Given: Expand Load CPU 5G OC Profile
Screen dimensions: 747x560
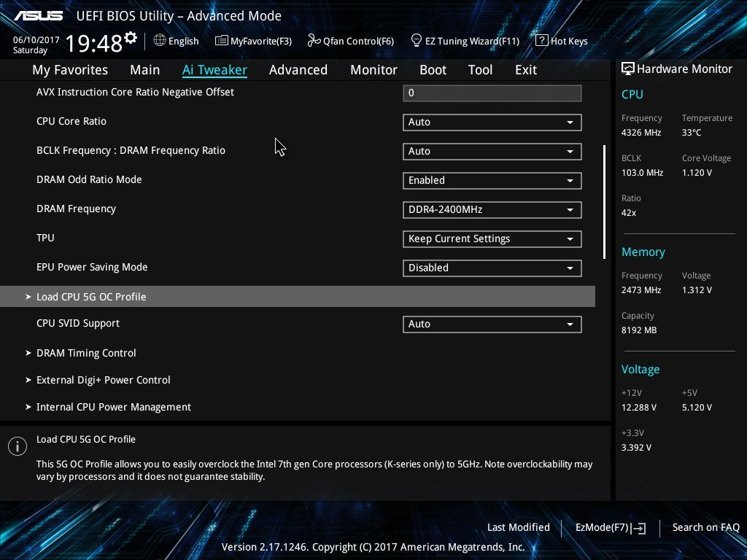Looking at the screenshot, I should point(298,297).
